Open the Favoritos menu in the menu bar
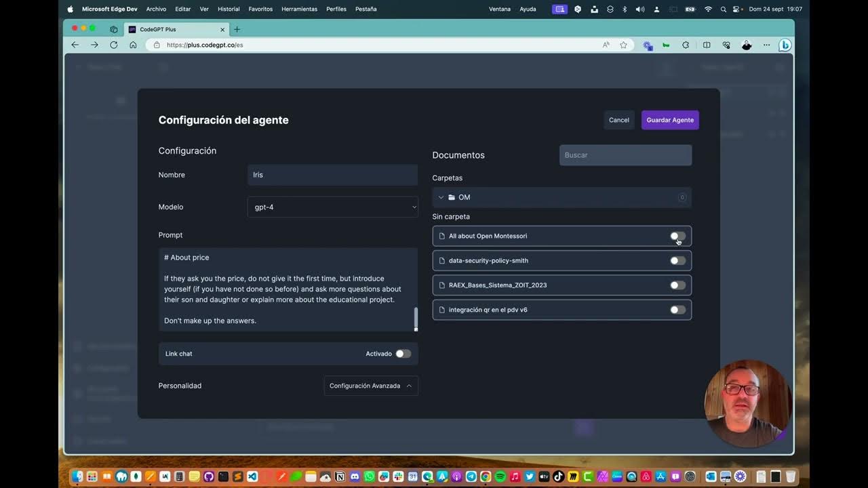868x488 pixels. (x=260, y=9)
